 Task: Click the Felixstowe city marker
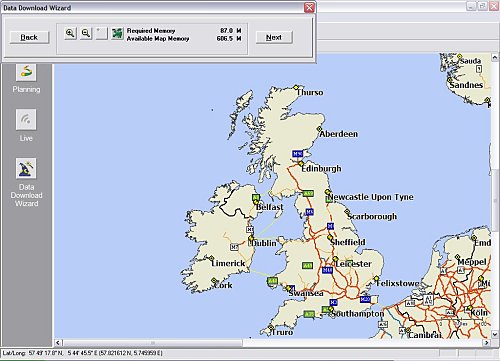[376, 278]
